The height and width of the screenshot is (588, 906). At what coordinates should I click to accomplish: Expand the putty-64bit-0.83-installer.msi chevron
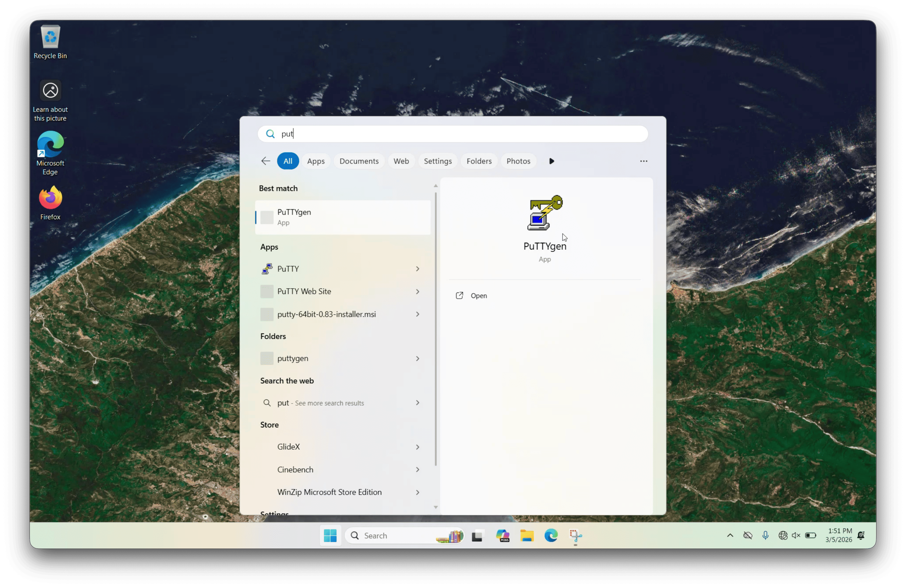418,314
